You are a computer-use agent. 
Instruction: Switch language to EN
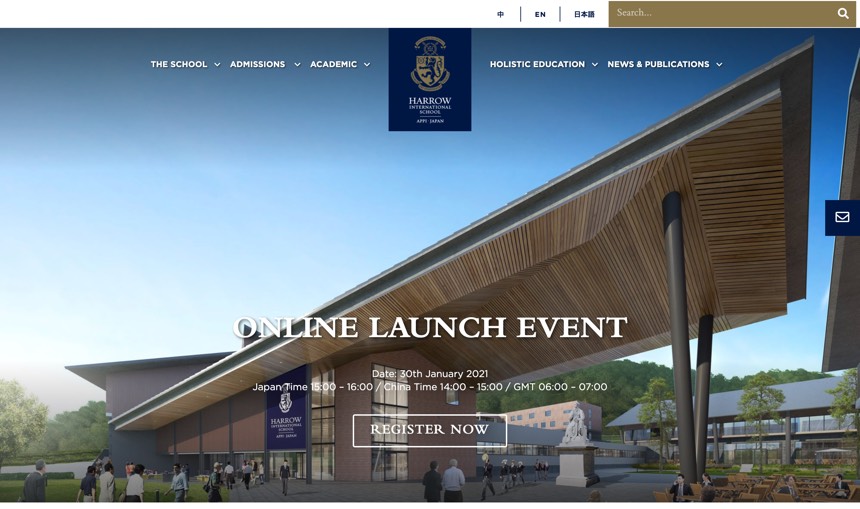coord(540,14)
